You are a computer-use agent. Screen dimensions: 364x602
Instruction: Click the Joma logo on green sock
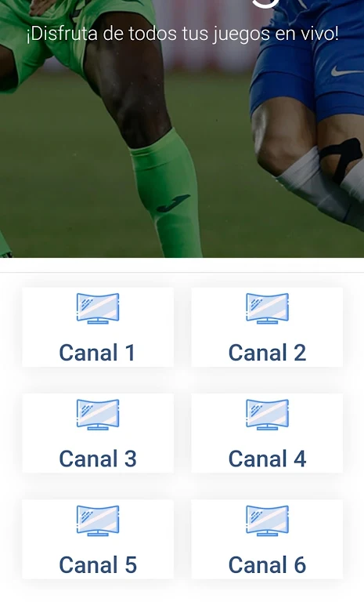pyautogui.click(x=173, y=203)
